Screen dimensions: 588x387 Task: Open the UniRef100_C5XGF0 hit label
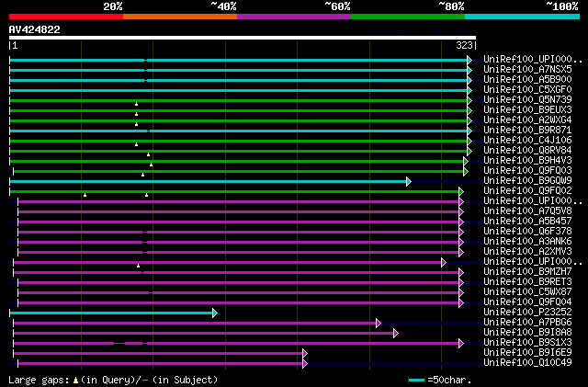[x=527, y=90]
